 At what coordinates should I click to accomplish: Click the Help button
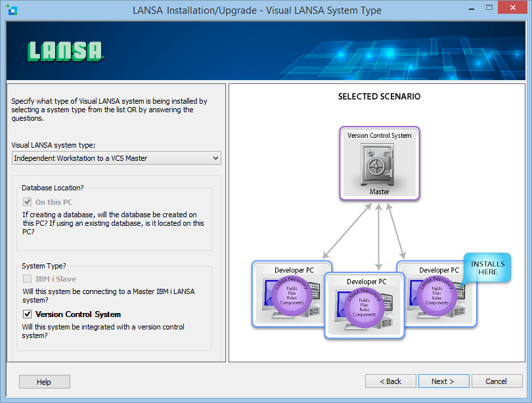(x=45, y=381)
